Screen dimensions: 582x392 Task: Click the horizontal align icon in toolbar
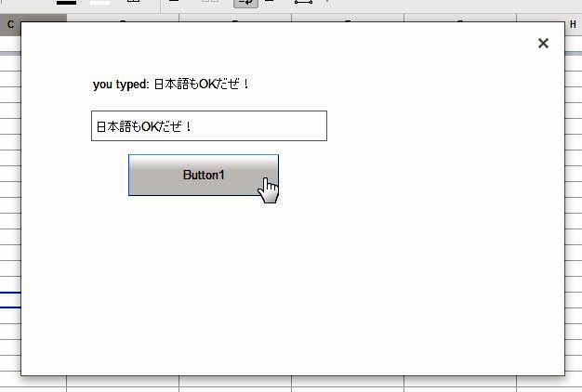tap(174, 3)
